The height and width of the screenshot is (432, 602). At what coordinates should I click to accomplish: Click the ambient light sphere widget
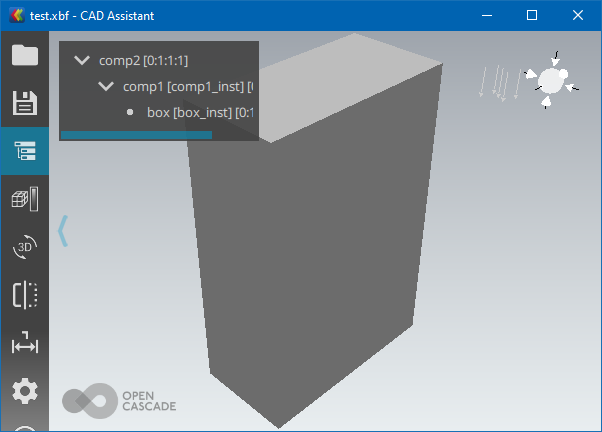click(551, 80)
